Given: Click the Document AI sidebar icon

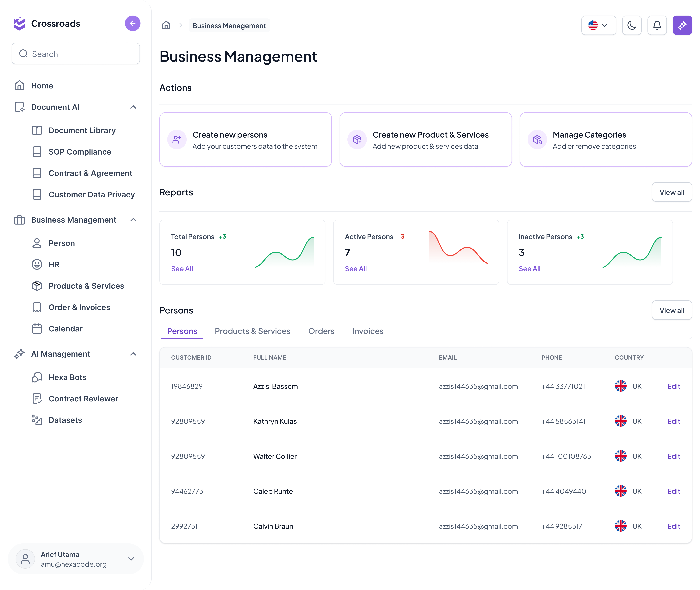Looking at the screenshot, I should 19,107.
